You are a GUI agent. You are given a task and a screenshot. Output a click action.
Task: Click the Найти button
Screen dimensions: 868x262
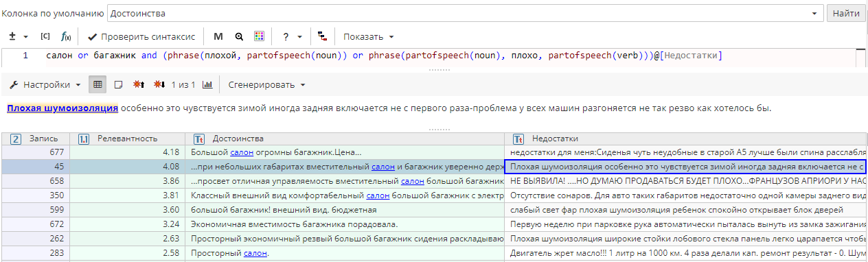846,13
